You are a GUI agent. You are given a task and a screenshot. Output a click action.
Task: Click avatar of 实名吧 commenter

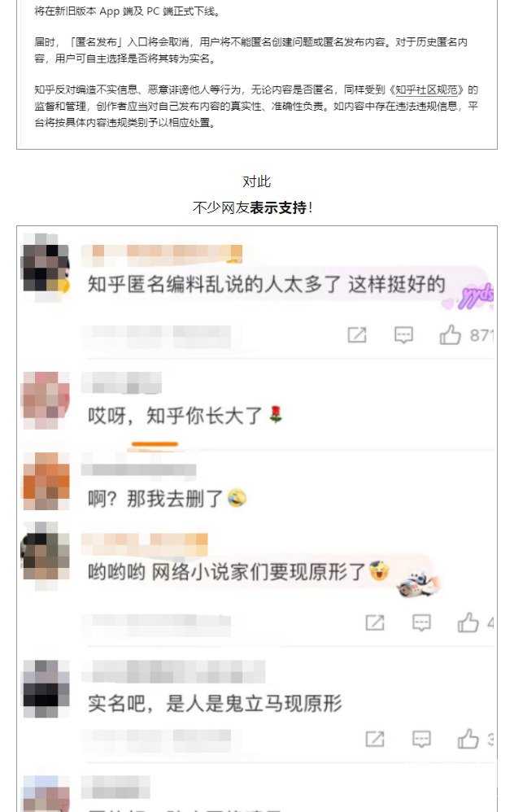46,689
